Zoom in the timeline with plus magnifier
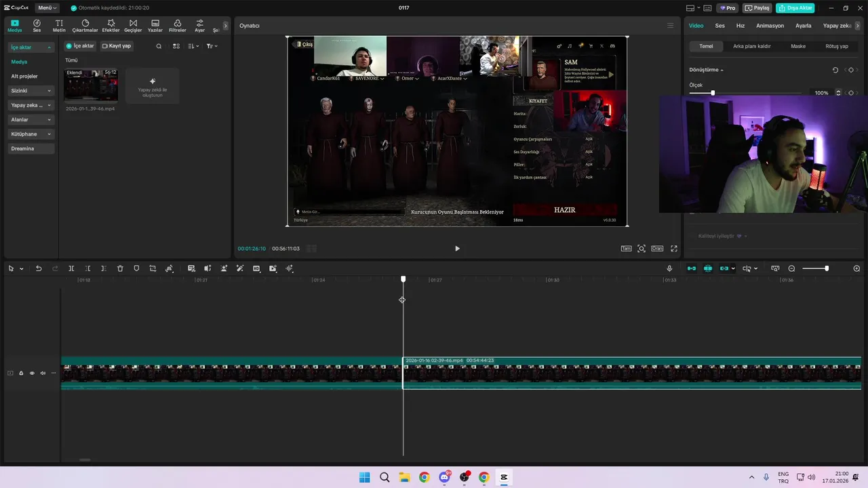The width and height of the screenshot is (868, 488). 856,268
